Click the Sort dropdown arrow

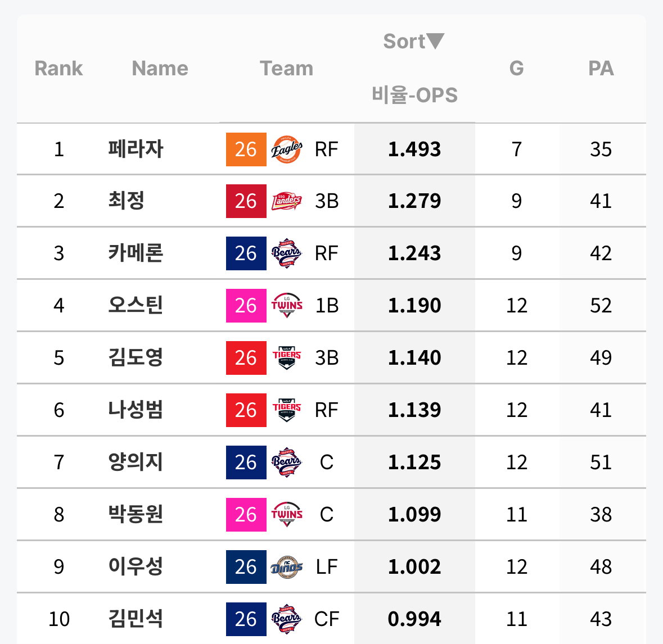pos(435,41)
